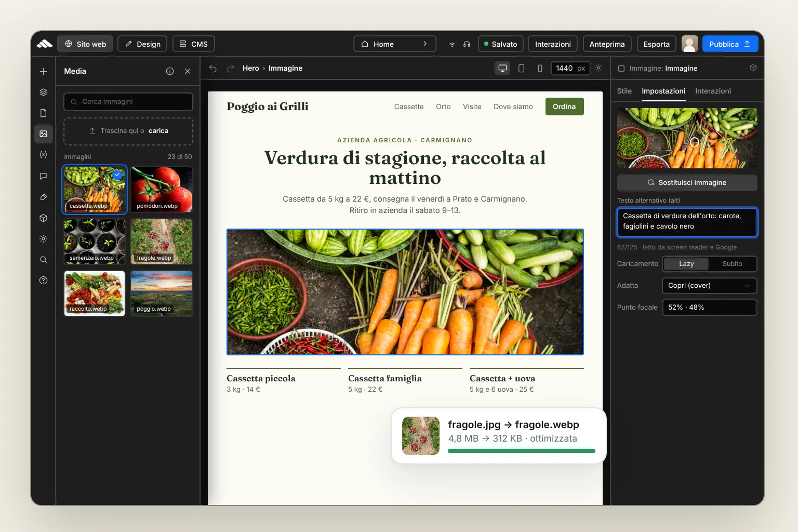The image size is (798, 532).
Task: Open the pages panel icon
Action: 44,113
